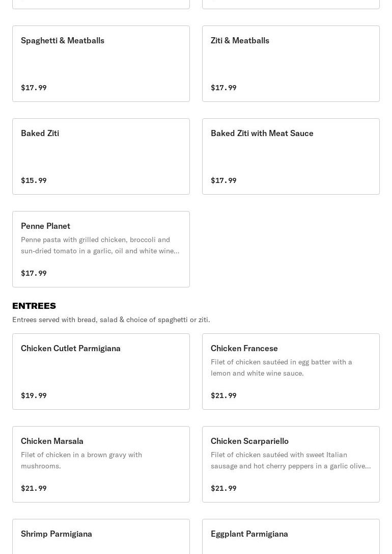This screenshot has height=554, width=392.
Task: Open the Shrimp Parmigiana item
Action: pyautogui.click(x=101, y=535)
